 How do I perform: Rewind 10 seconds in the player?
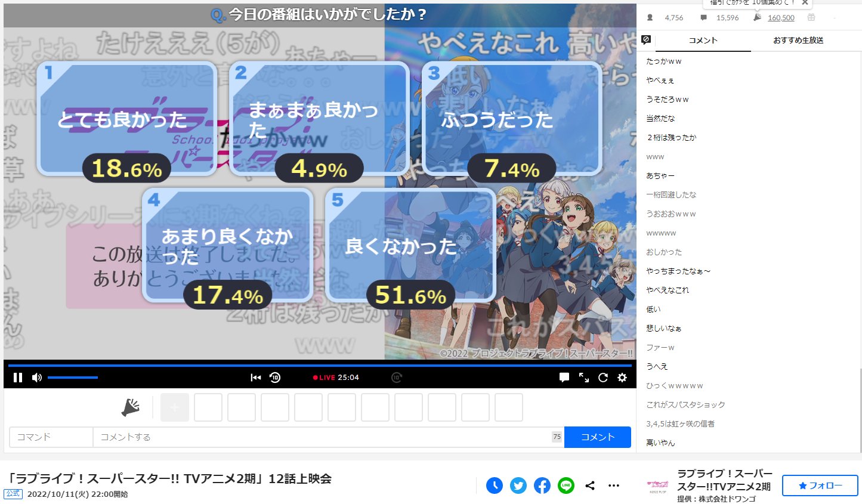pos(275,378)
